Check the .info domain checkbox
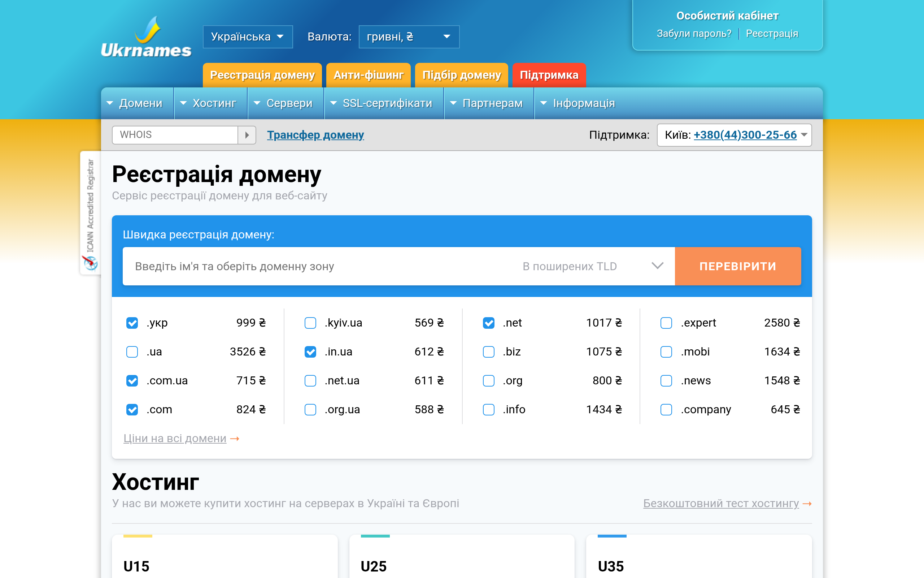 coord(489,410)
